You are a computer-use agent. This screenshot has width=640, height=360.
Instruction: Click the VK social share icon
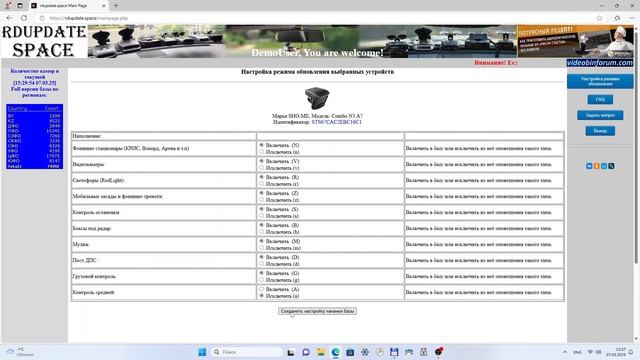[x=589, y=166]
